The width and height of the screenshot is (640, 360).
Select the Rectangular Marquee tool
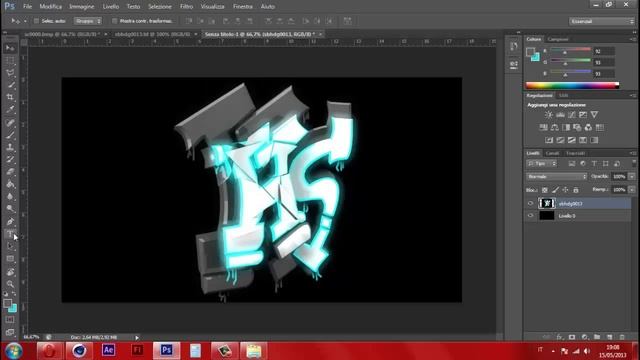[x=10, y=61]
